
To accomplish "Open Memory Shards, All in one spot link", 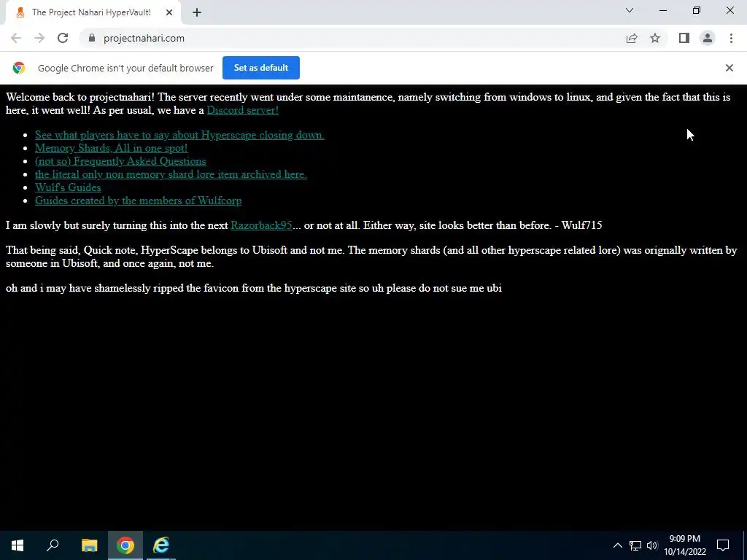I will (112, 148).
